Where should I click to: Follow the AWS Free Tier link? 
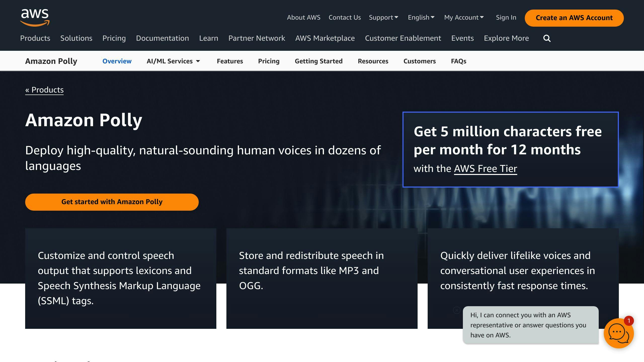485,168
